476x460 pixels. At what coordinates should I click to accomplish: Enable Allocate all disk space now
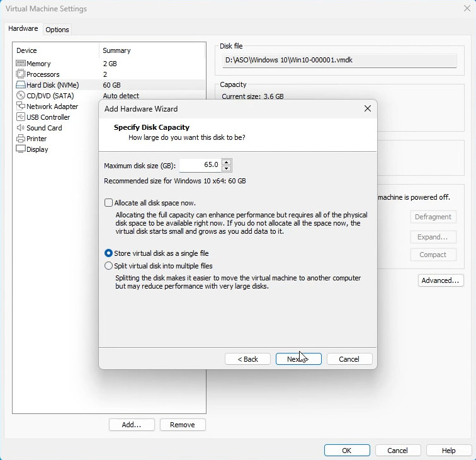[x=109, y=203]
